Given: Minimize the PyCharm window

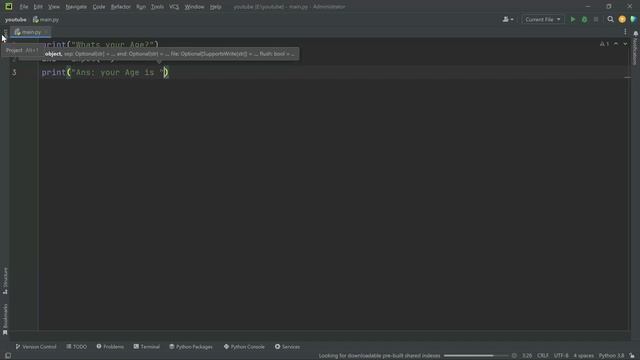Looking at the screenshot, I should [x=588, y=7].
